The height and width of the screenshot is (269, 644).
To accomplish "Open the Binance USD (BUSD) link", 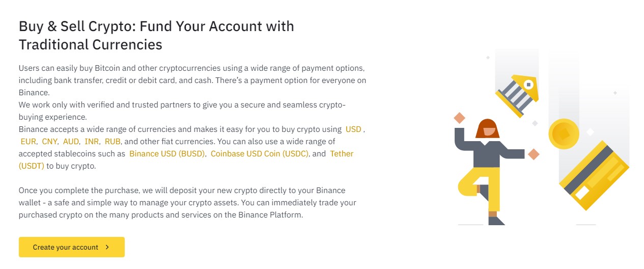I will click(x=167, y=153).
